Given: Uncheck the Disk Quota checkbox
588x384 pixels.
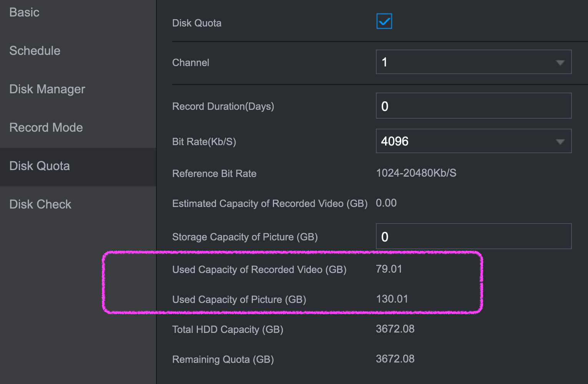Looking at the screenshot, I should click(x=384, y=22).
